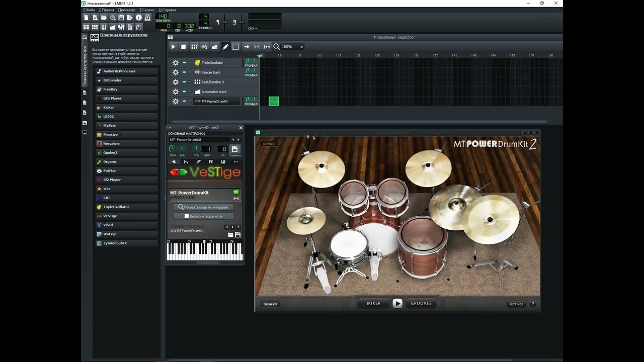Open settings gear of TripleOscillator track

pyautogui.click(x=176, y=63)
